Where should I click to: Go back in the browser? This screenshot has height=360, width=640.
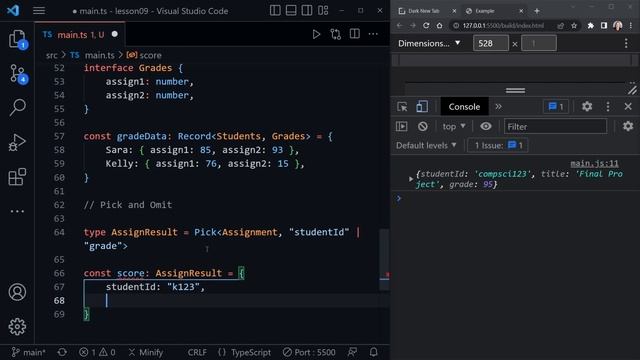400,26
